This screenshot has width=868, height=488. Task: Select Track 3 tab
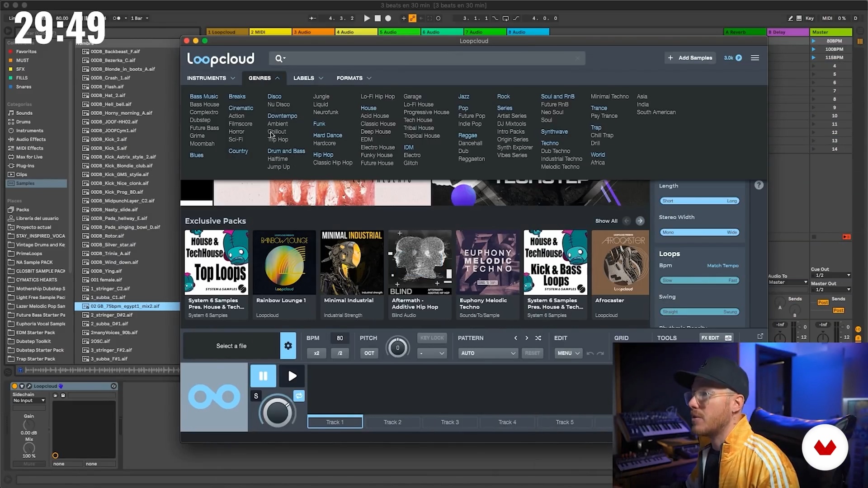point(450,422)
